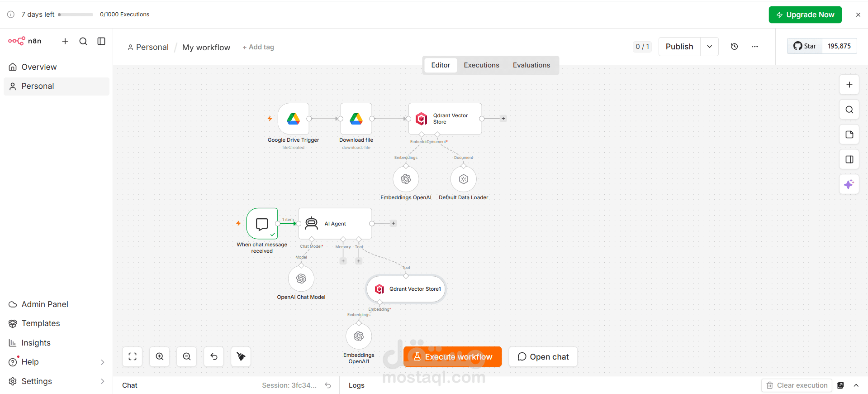The image size is (868, 394).
Task: Open Personal in the sidebar
Action: click(57, 86)
